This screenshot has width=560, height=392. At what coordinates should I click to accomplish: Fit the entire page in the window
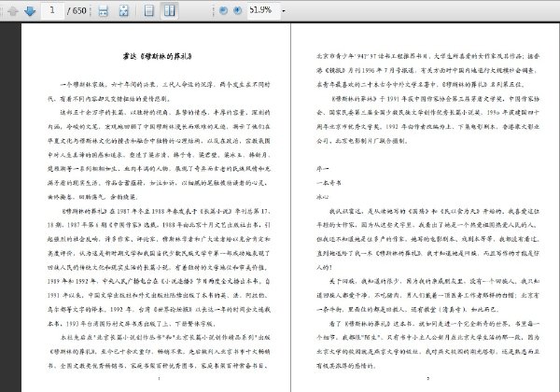tap(123, 10)
